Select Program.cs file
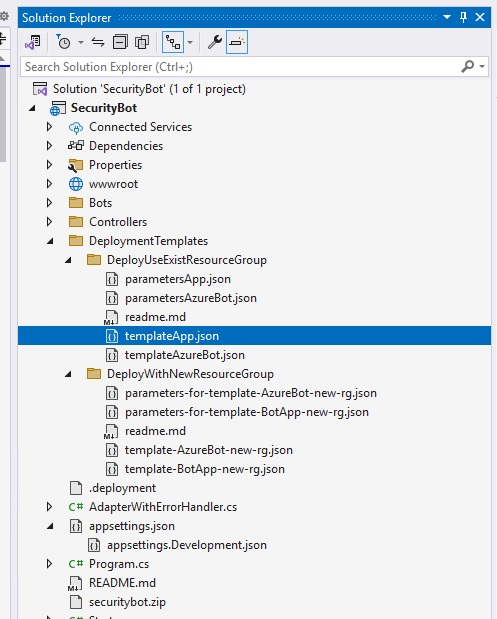 119,564
